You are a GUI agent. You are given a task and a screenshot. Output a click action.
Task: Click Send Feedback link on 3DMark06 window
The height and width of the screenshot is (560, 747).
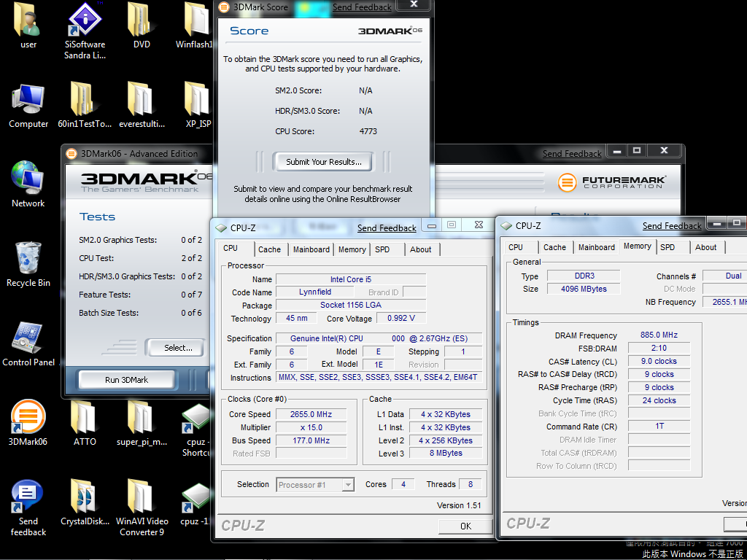tap(572, 154)
